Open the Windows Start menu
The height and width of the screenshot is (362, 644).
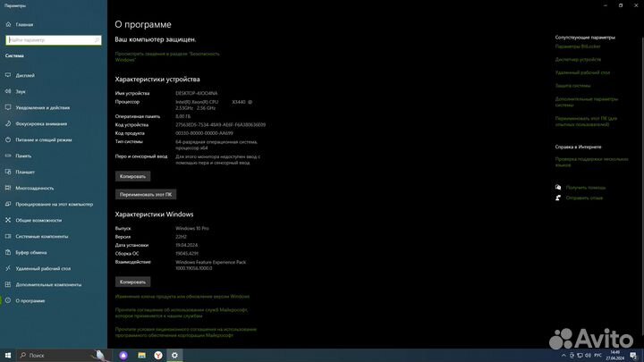[x=8, y=356]
